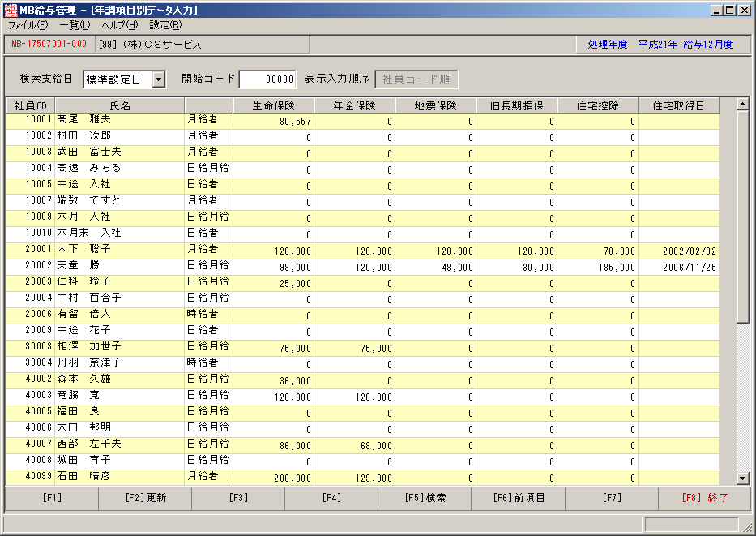756x536 pixels.
Task: Select 生命保険 cell 25,000 for 仁科 玲子
Action: tap(273, 283)
